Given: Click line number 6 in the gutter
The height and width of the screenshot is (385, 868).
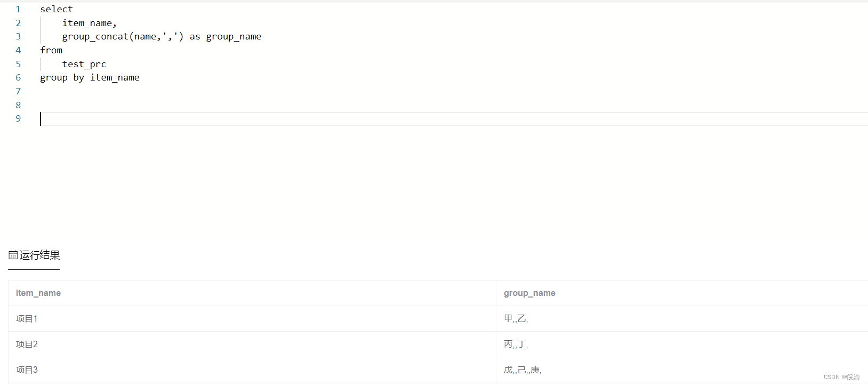Looking at the screenshot, I should [18, 77].
